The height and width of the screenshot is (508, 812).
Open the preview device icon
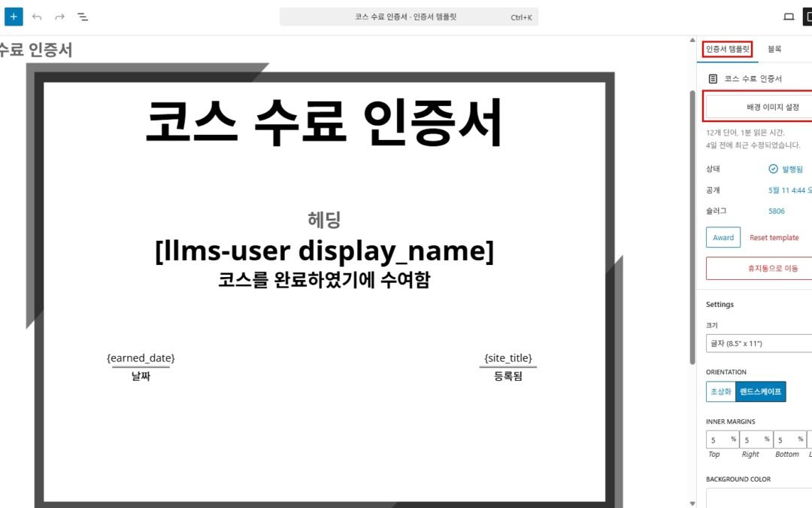(789, 17)
